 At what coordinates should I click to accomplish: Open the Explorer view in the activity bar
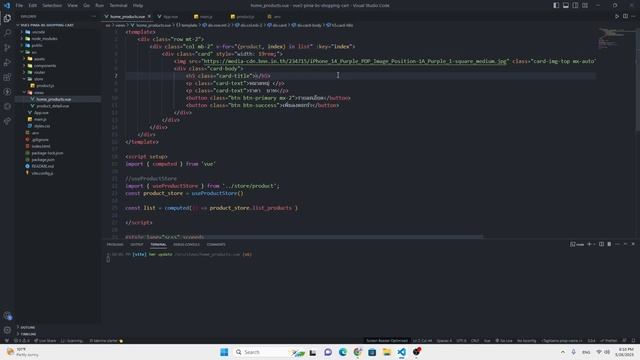pyautogui.click(x=7, y=18)
